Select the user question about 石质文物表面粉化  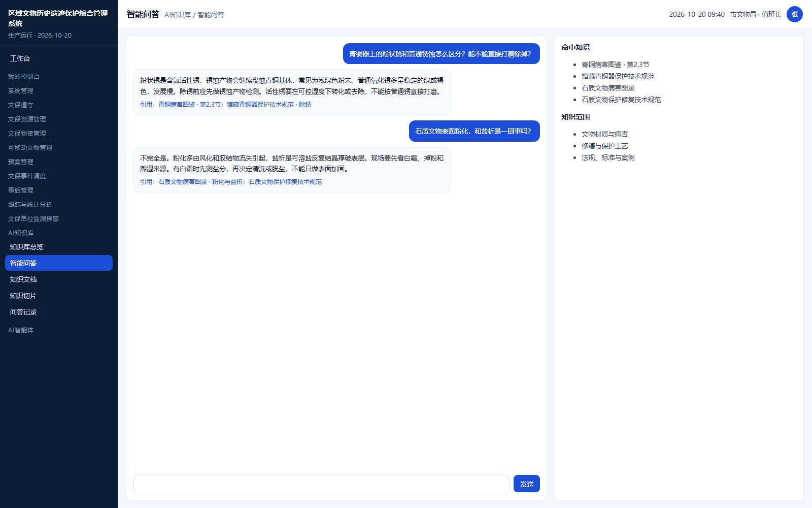pos(475,131)
